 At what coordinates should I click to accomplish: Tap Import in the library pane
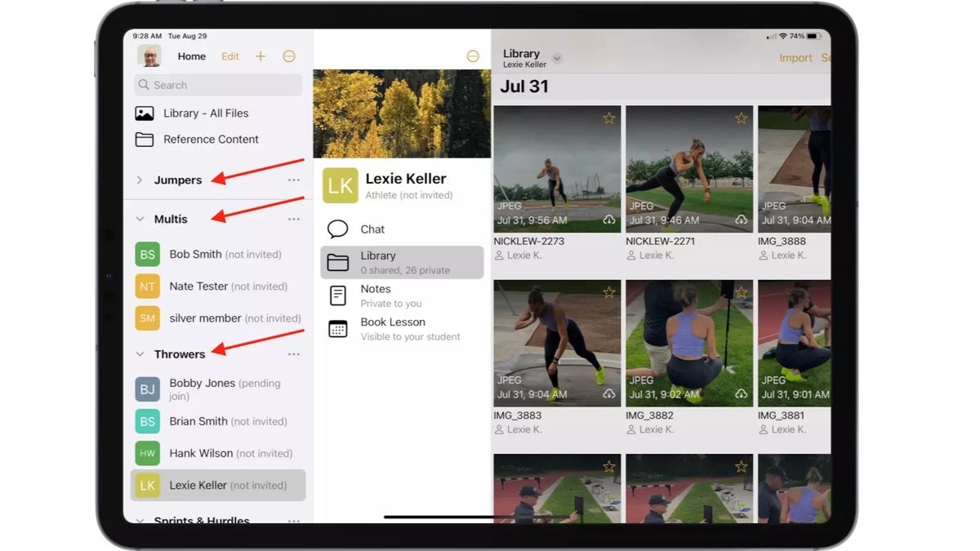795,57
